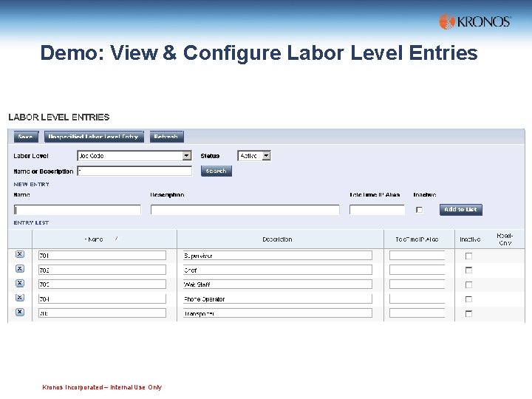532x399 pixels.
Task: Edit the name field containing 704
Action: pyautogui.click(x=102, y=299)
